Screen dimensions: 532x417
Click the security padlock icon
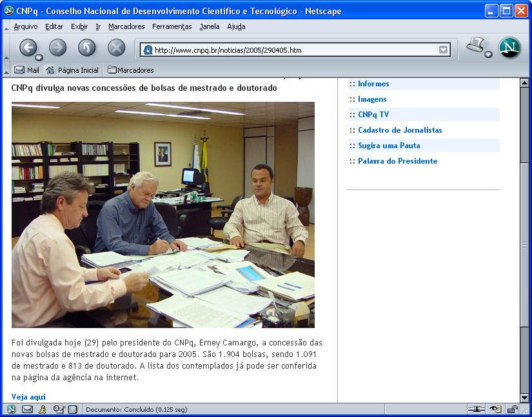click(x=512, y=409)
